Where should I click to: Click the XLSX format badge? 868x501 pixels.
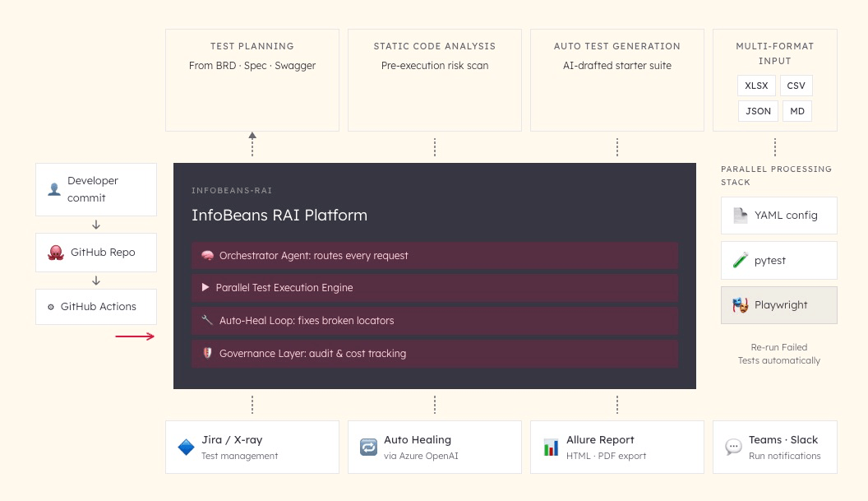tap(756, 85)
